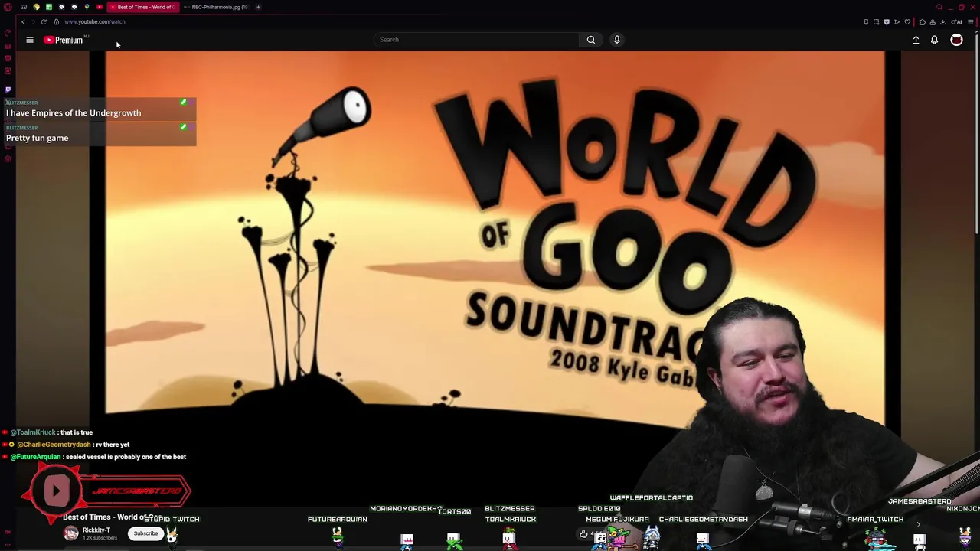Open the pinned green spreadsheet tab
The image size is (980, 551).
pos(49,7)
